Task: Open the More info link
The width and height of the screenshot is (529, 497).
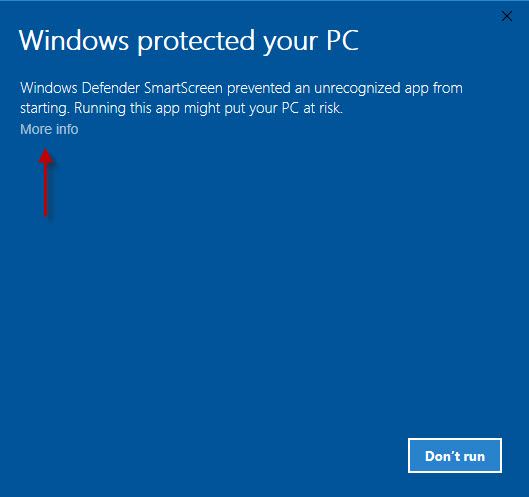Action: pos(49,129)
